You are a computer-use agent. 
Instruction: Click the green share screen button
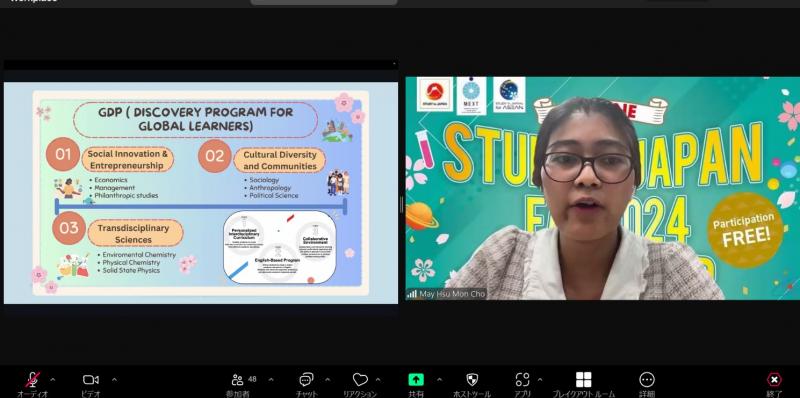click(416, 380)
